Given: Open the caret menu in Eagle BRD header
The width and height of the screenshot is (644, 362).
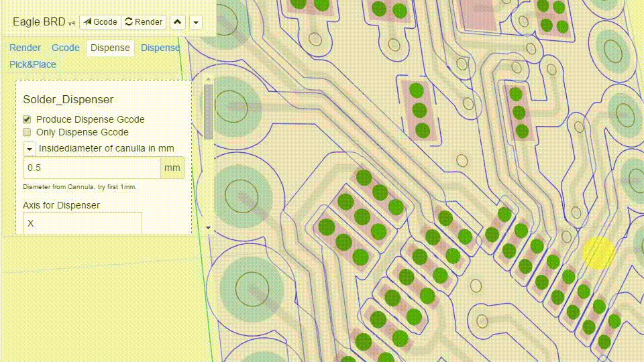Looking at the screenshot, I should click(x=195, y=22).
